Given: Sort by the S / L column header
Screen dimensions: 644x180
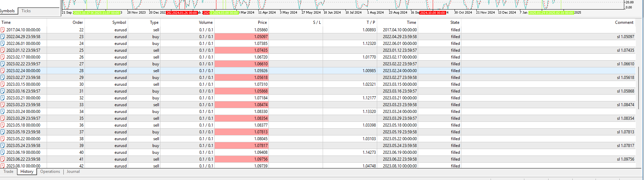Looking at the screenshot, I should 296,22.
